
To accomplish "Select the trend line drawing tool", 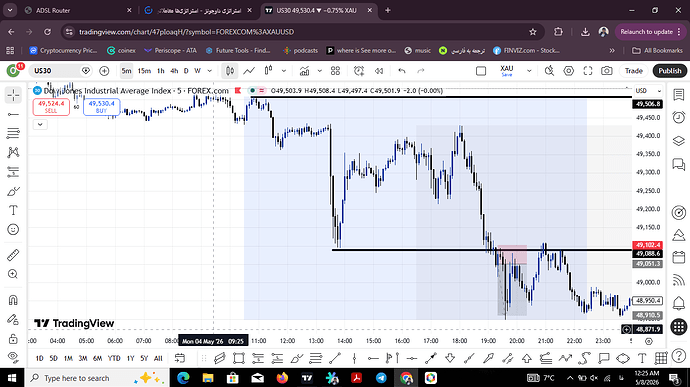I will point(13,114).
